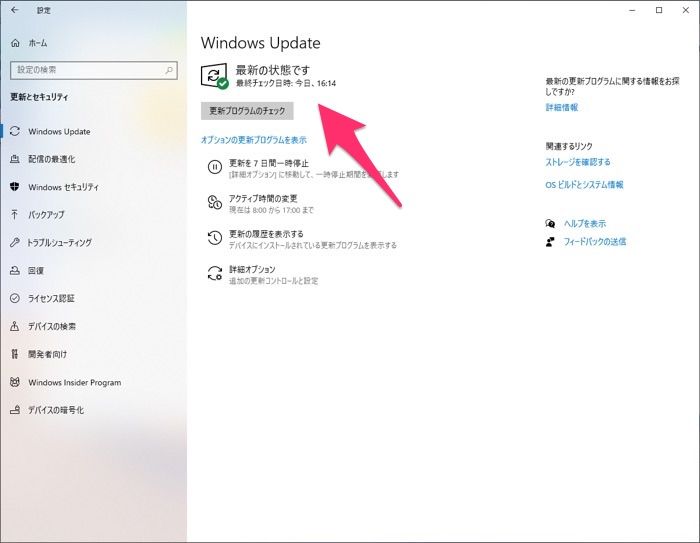Click the update status icon with green check
Screen dimensions: 700x543
click(215, 76)
